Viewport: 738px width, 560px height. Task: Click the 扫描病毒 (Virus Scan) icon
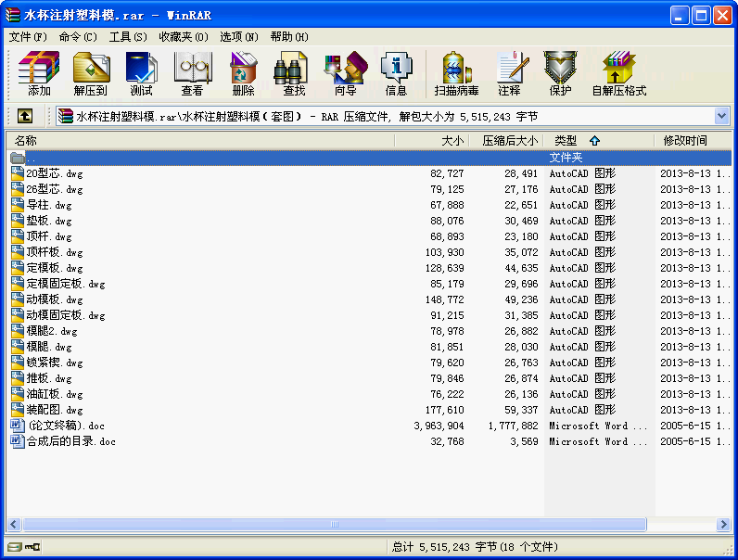456,74
